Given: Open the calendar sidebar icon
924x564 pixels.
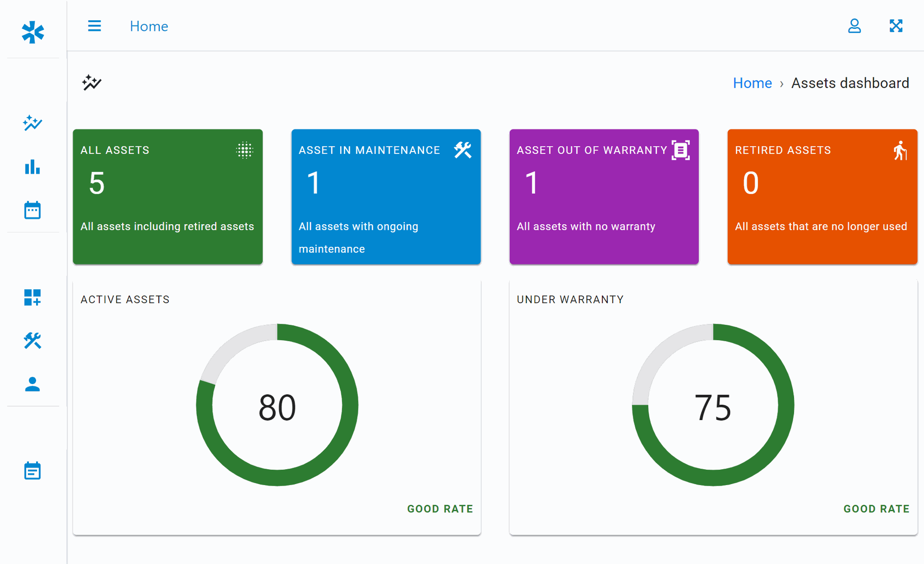Looking at the screenshot, I should coord(33,210).
